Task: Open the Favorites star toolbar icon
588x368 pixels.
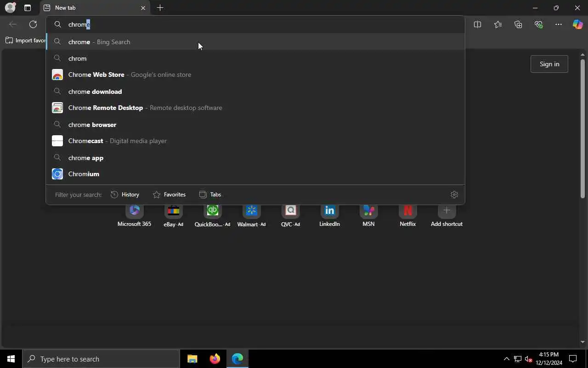Action: (498, 24)
